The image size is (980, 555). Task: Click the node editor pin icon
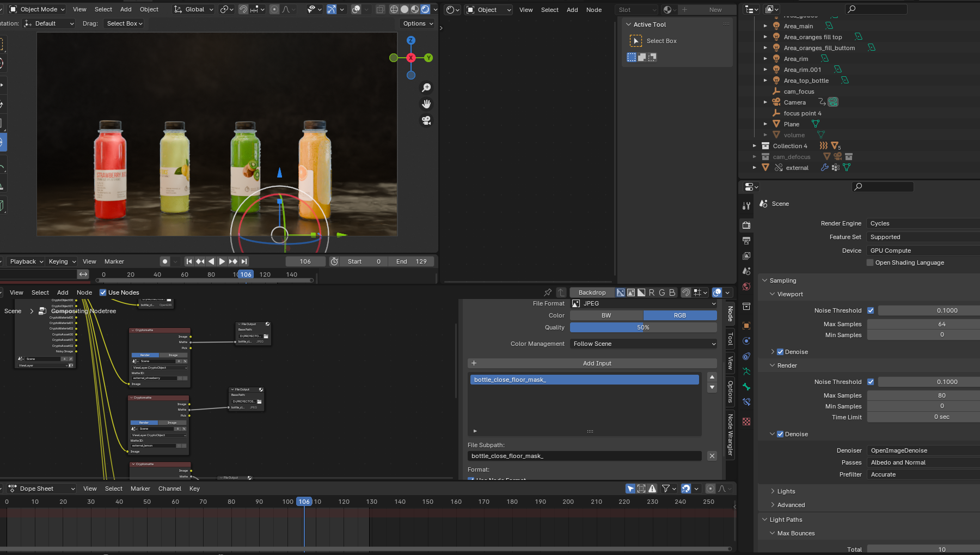click(x=548, y=292)
